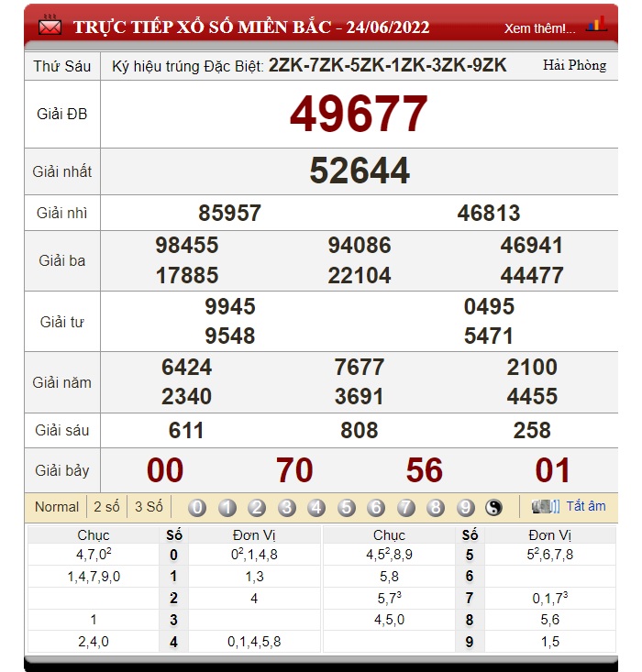Click third prize number 22104

click(x=360, y=275)
